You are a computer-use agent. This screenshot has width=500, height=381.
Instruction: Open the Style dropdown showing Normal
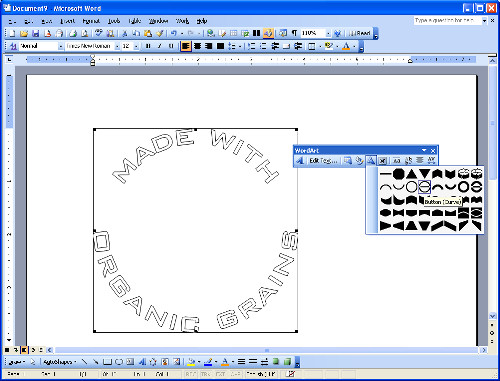click(x=61, y=46)
